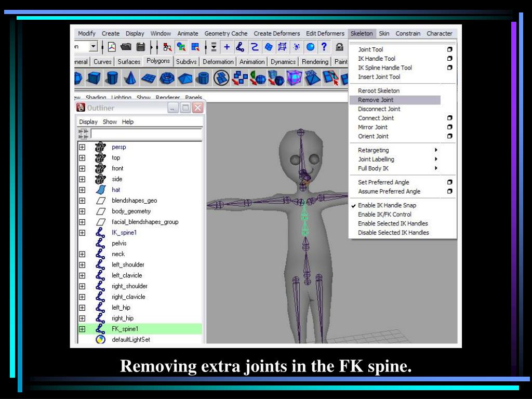Click the New Scene icon in status line
The image size is (532, 399).
[x=112, y=47]
